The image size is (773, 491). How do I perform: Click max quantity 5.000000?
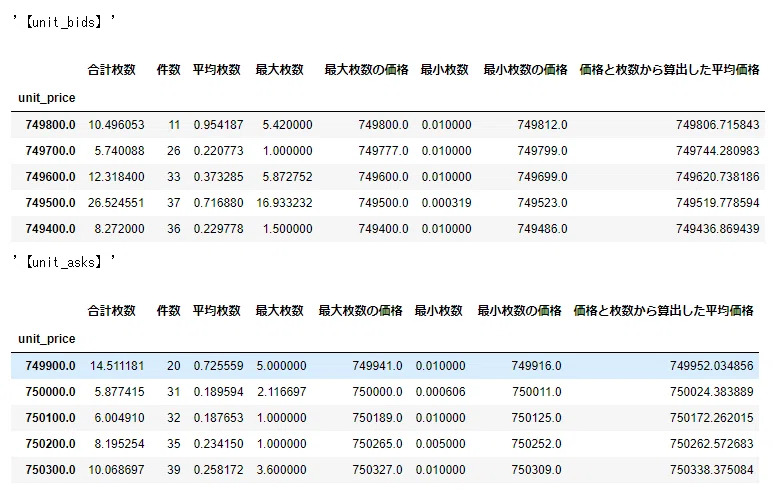(281, 366)
